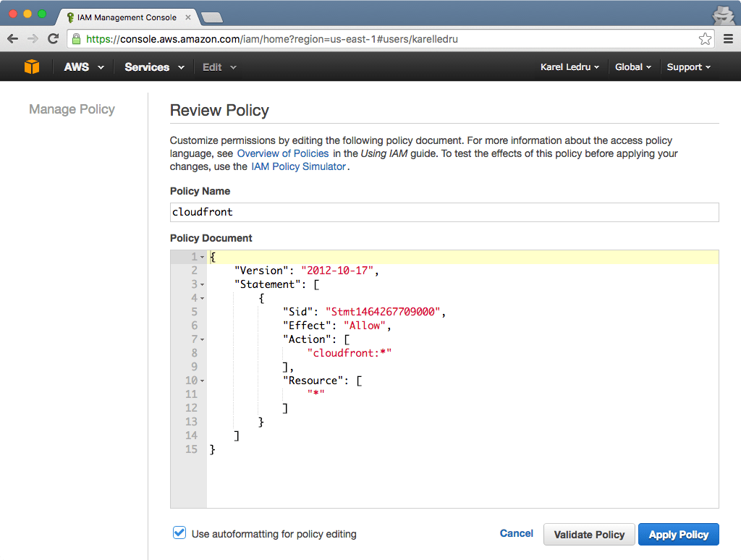Open the Services dropdown
Image resolution: width=741 pixels, height=560 pixels.
coord(148,67)
